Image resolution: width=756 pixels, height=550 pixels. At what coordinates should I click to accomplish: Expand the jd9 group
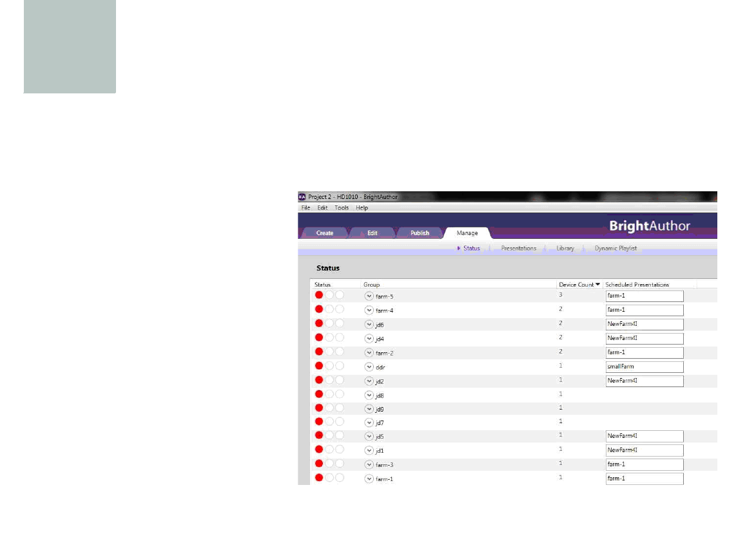(x=369, y=409)
